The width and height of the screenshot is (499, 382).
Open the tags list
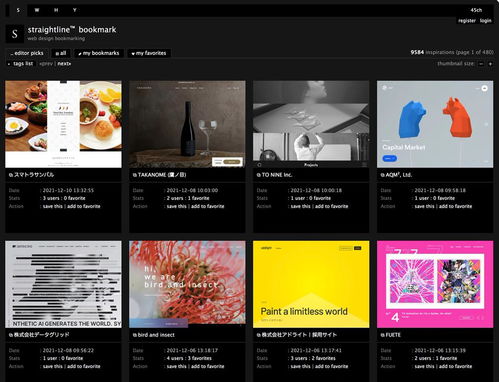[21, 63]
